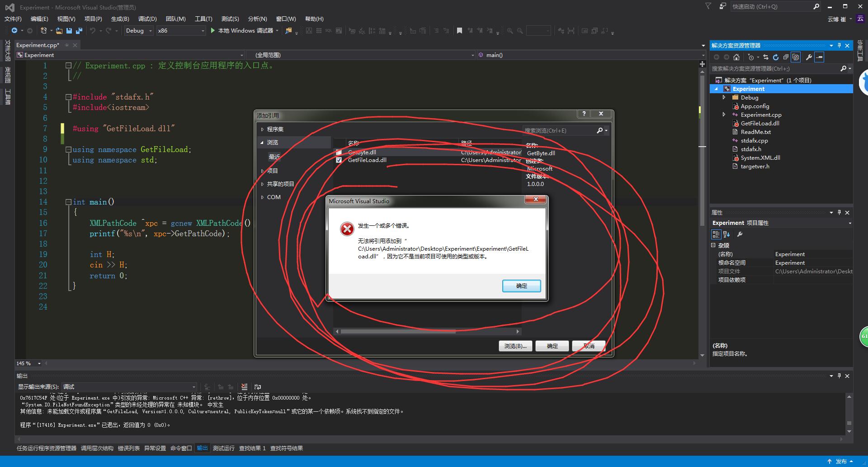Click Property Pages wrench in Properties panel
868x467 pixels.
tap(740, 234)
